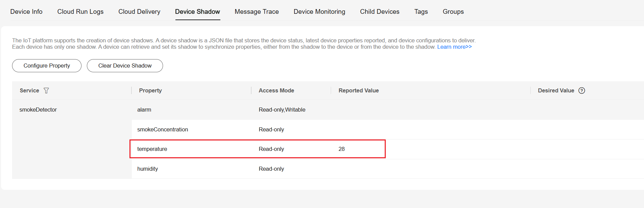The image size is (644, 208).
Task: Click the smokeDetector service cell
Action: [38, 110]
